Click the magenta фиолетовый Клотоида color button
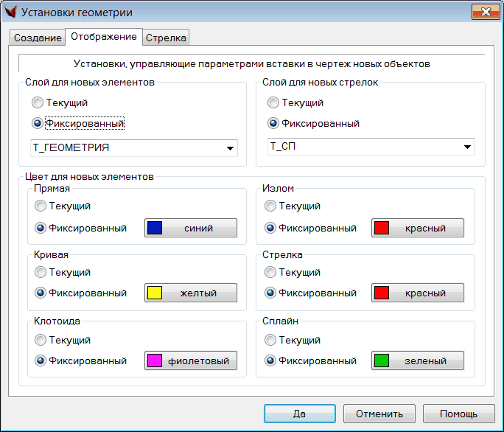 [x=191, y=361]
